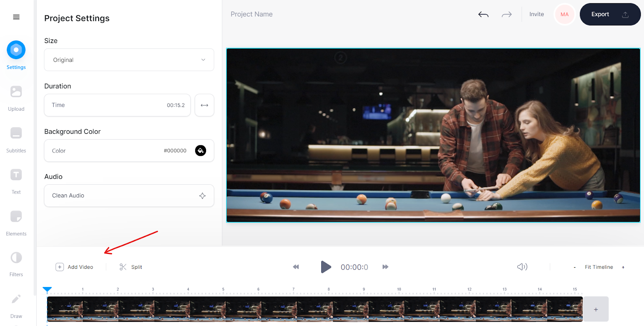Undo the last action
Screen dimensions: 644x326
[x=483, y=14]
